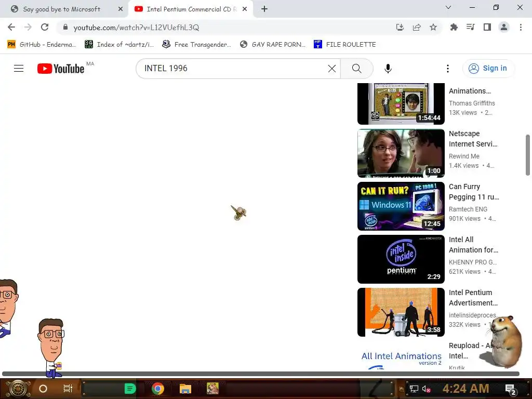Open the media controls icon in the toolbar
The width and height of the screenshot is (532, 399).
tap(470, 27)
